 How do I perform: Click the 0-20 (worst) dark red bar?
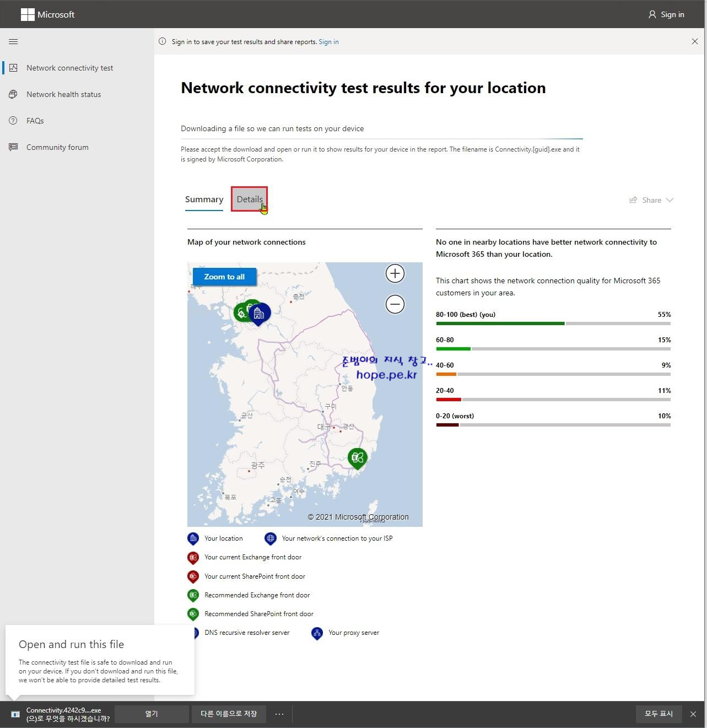click(x=447, y=425)
